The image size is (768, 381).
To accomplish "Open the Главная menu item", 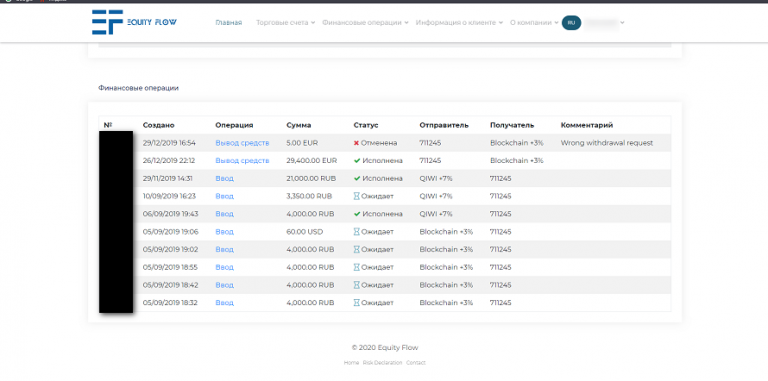I will point(229,23).
